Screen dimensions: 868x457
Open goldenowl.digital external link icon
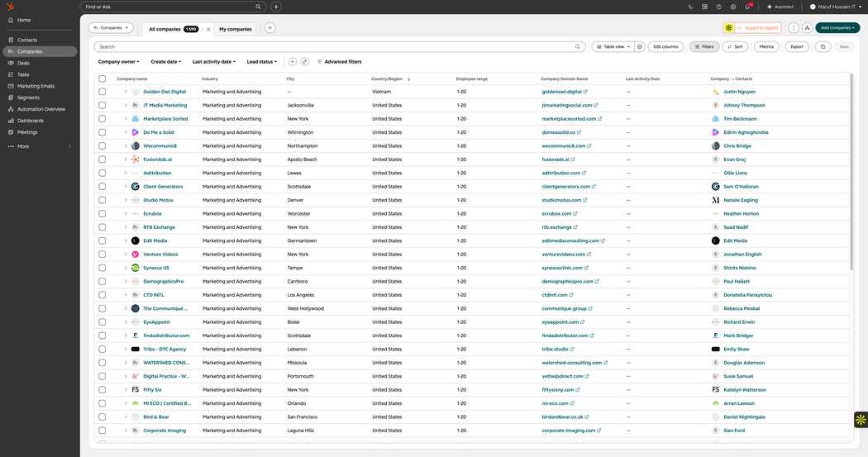click(x=585, y=92)
